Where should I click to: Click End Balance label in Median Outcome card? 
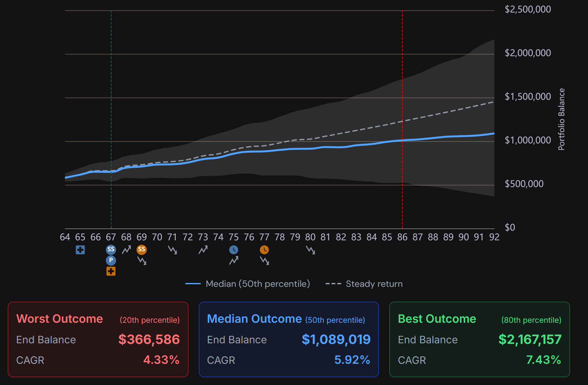pyautogui.click(x=237, y=340)
